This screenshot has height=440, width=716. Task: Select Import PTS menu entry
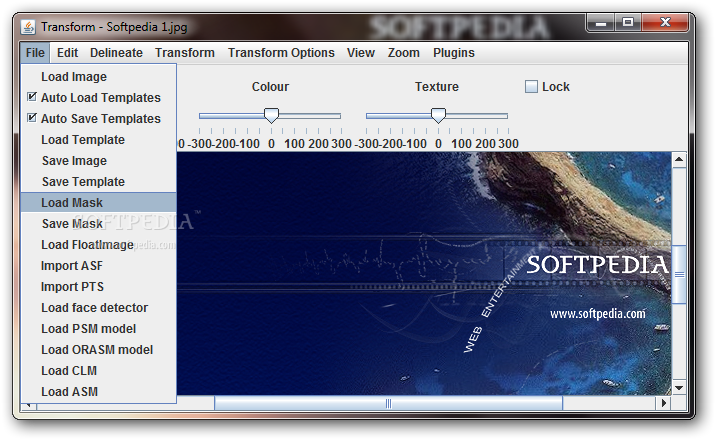pos(99,287)
